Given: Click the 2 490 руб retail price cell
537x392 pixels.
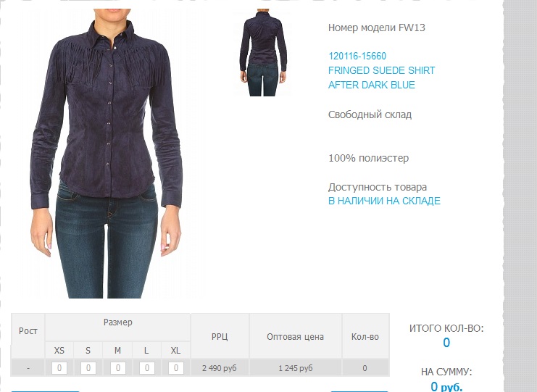Looking at the screenshot, I should click(x=220, y=368).
